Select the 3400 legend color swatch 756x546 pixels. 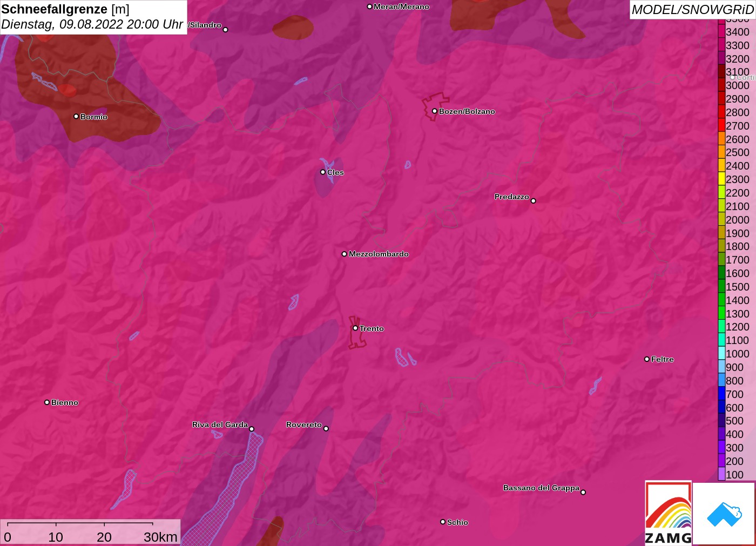721,31
